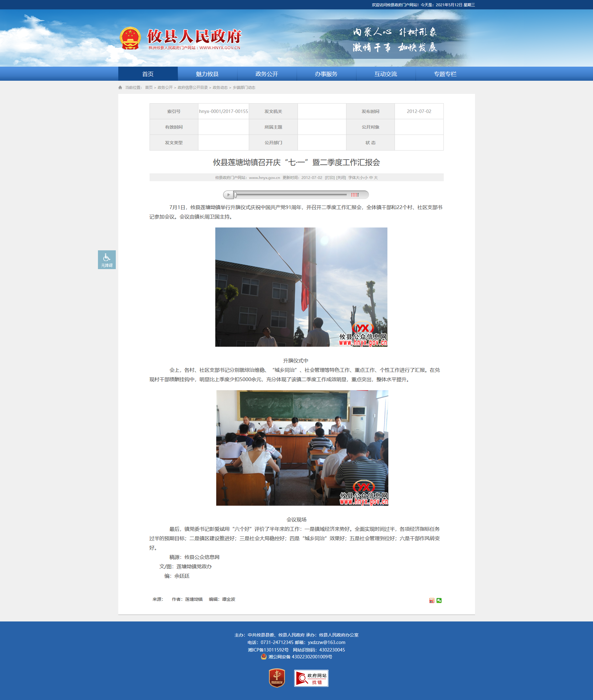Viewport: 593px width, 700px height.
Task: Click the 乡镇部门动态 breadcrumb link
Action: (244, 87)
